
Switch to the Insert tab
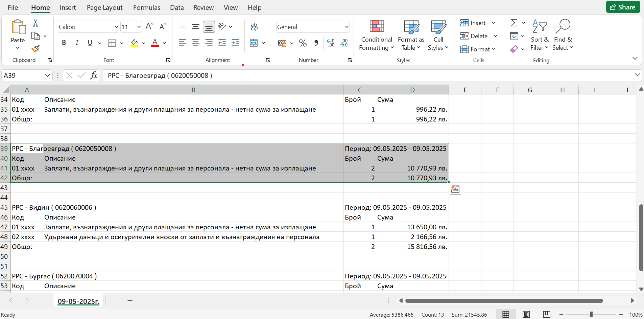point(68,7)
